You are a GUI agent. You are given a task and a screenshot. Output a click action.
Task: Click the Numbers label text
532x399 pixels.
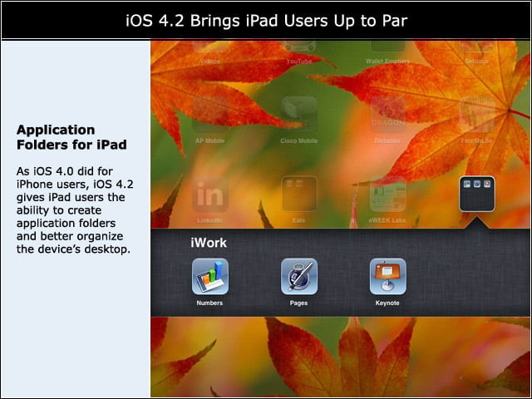(x=209, y=303)
